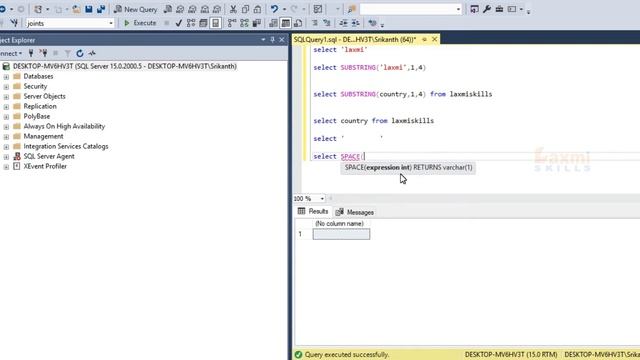Select Integration Services Catalogs folder
Screen dimensions: 640x360
click(x=66, y=146)
